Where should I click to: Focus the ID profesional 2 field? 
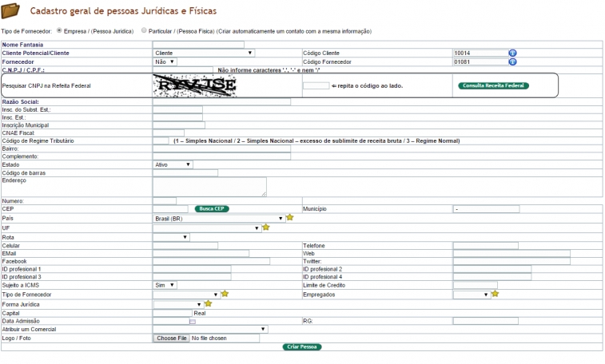coord(492,269)
